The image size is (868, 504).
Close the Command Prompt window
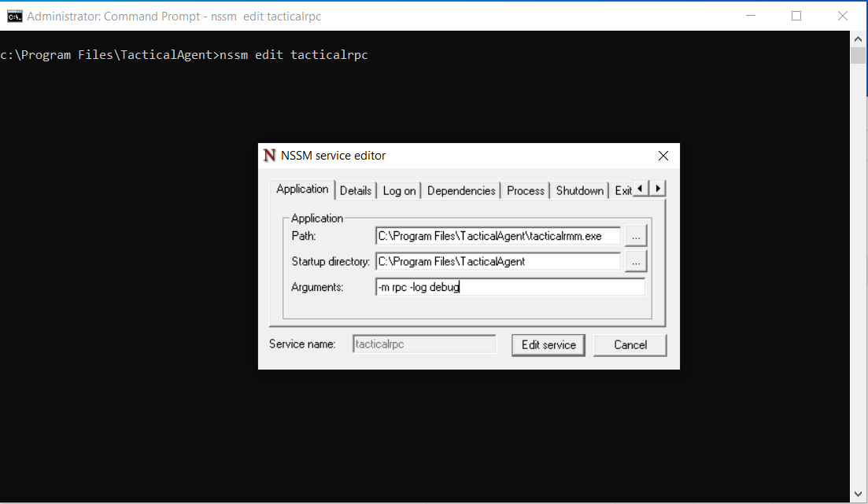coord(843,16)
